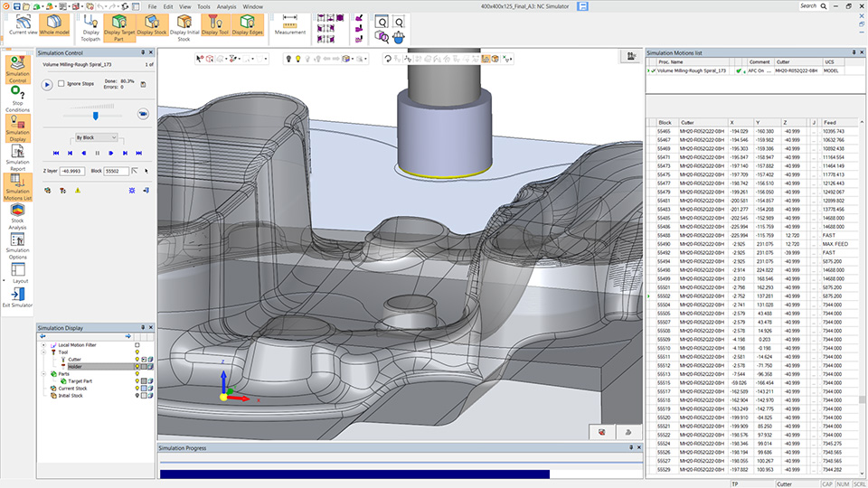Open the Tools menu

[203, 6]
